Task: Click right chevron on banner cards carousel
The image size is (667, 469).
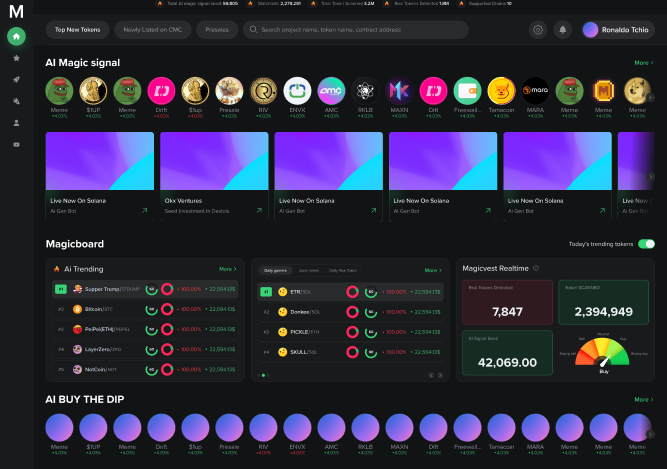Action: coord(650,176)
